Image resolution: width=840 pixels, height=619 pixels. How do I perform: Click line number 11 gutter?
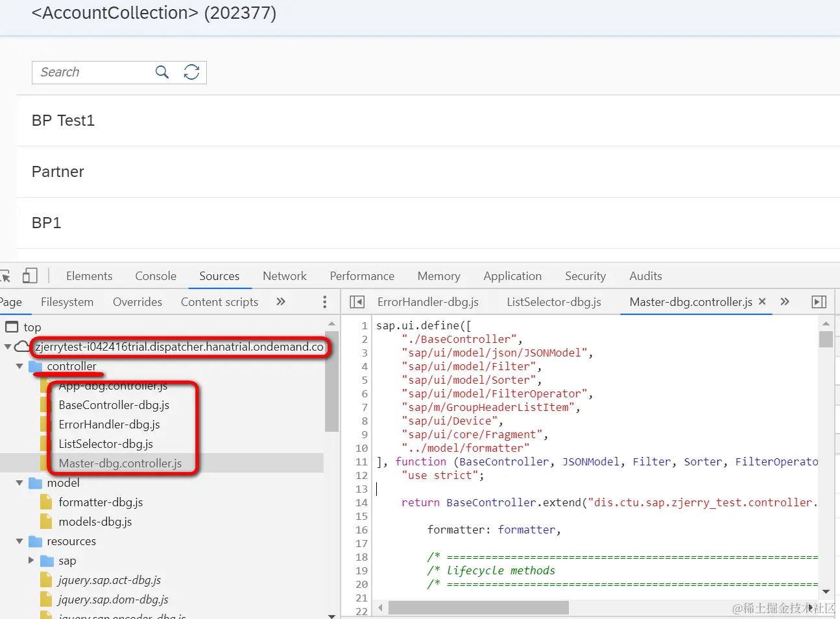coord(362,462)
